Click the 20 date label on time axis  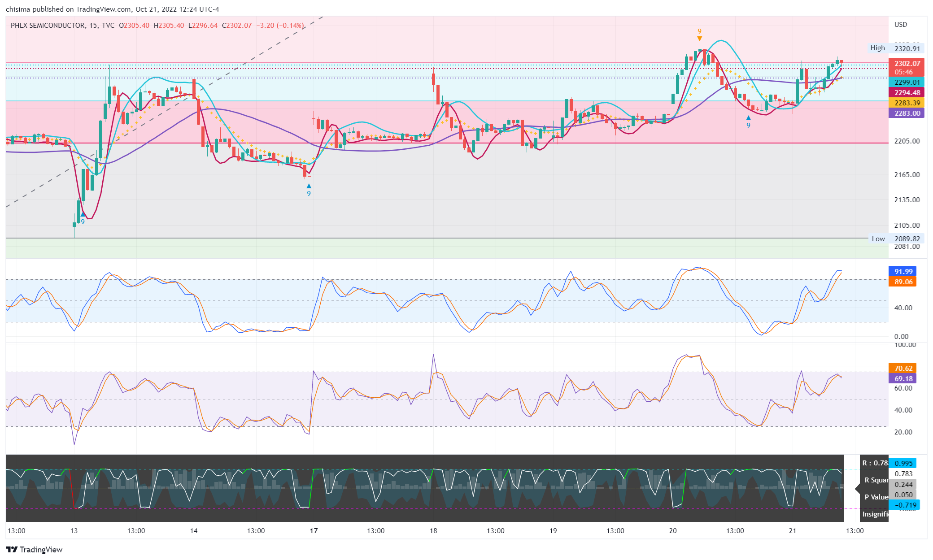[x=673, y=530]
